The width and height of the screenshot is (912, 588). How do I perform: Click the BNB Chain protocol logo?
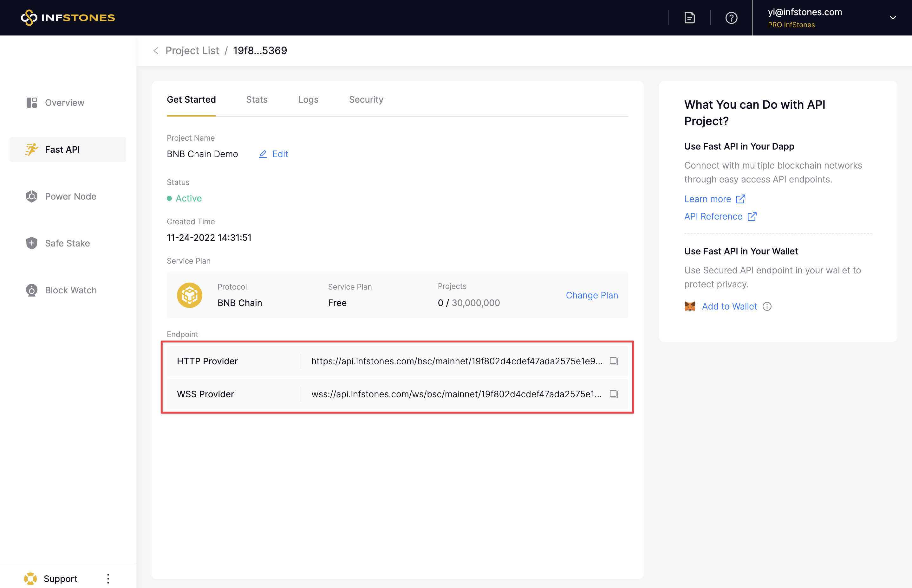190,295
